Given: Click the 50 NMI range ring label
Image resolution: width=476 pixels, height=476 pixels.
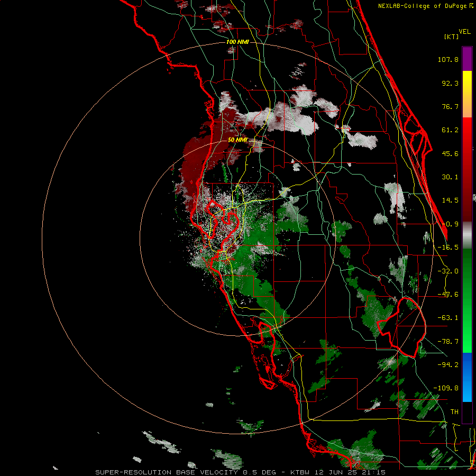Looking at the screenshot, I should 237,140.
